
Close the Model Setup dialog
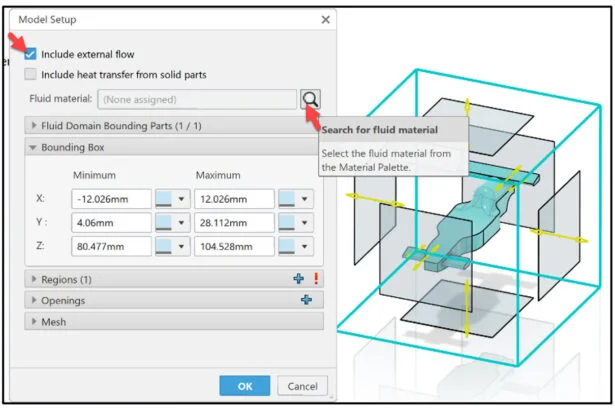[x=325, y=19]
